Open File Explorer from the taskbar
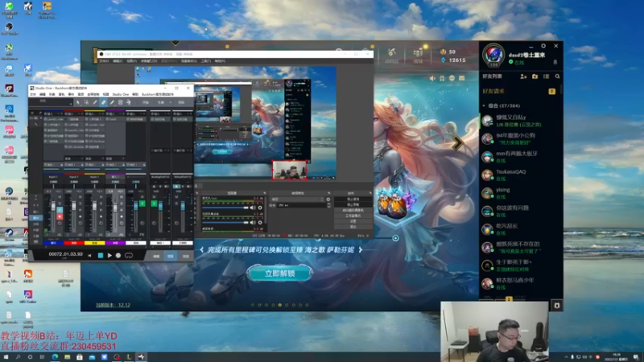644x362 pixels. (x=67, y=357)
